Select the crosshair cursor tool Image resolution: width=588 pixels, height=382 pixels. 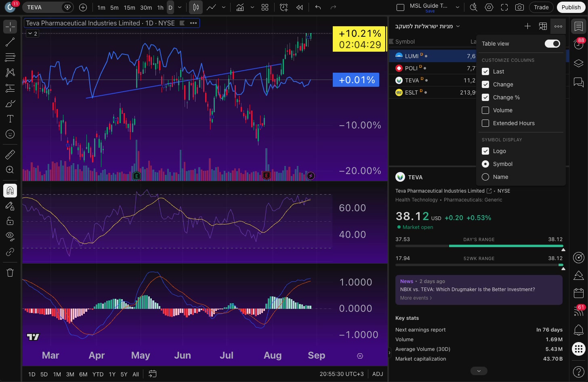(10, 27)
